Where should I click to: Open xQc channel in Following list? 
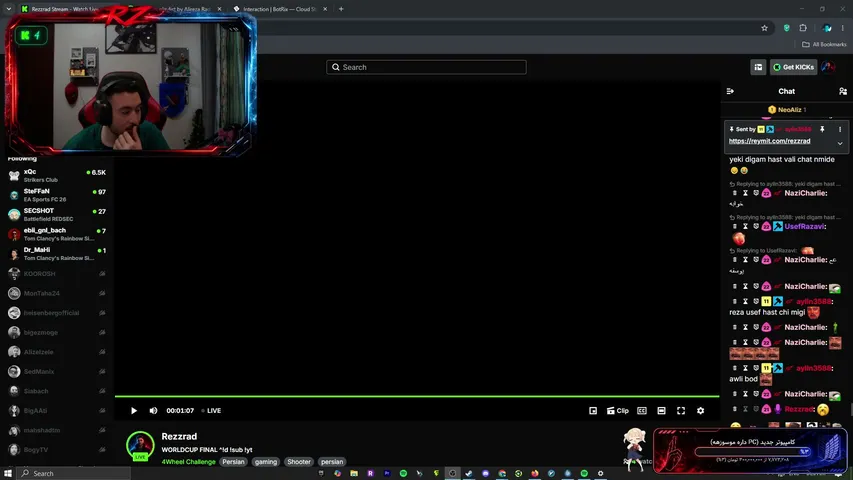click(x=57, y=175)
